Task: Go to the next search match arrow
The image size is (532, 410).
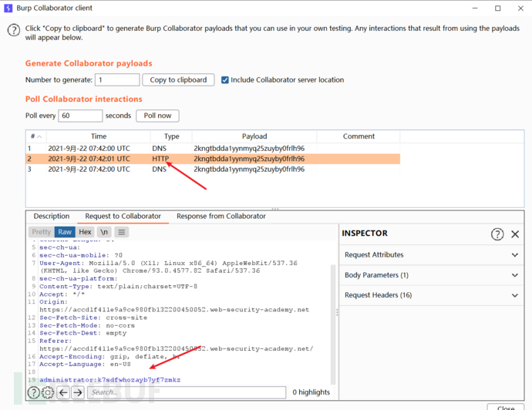Action: pyautogui.click(x=78, y=392)
